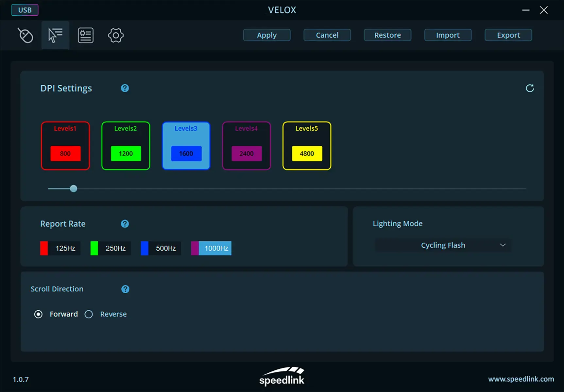Screen dimensions: 564x392
Task: Open the gear settings tab
Action: 116,35
